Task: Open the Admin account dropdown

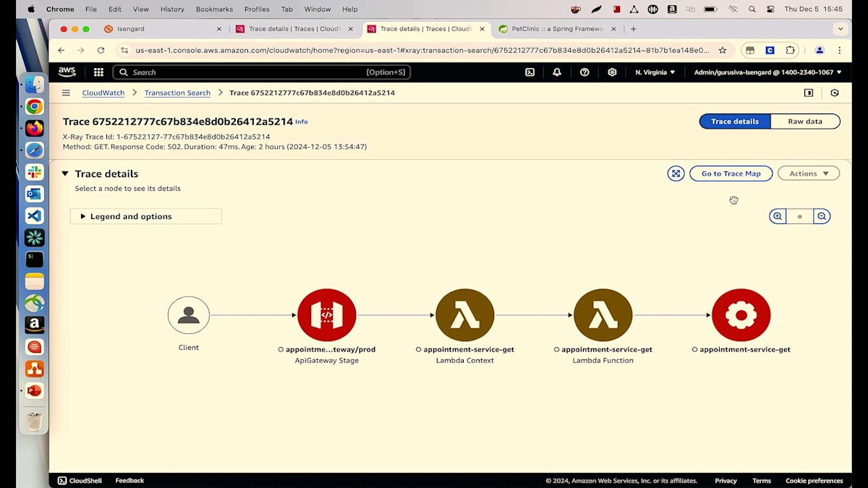Action: [x=768, y=72]
